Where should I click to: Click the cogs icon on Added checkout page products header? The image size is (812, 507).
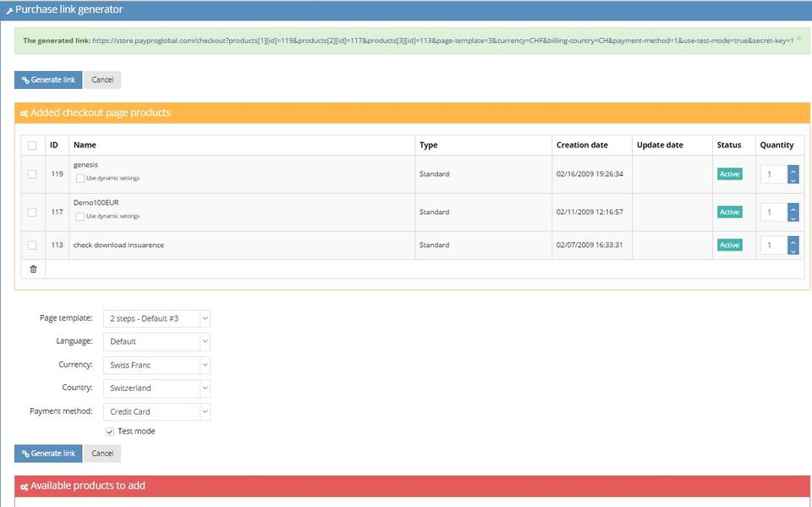(x=23, y=113)
